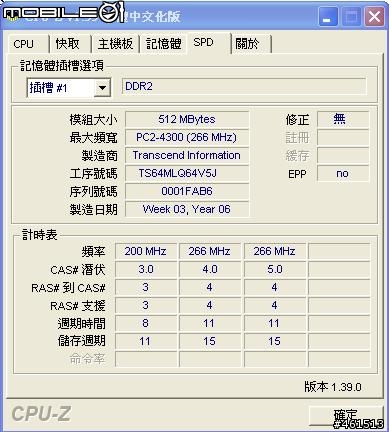The height and width of the screenshot is (432, 389).
Task: Click the CAS# 5.0 latency cell
Action: 275,269
